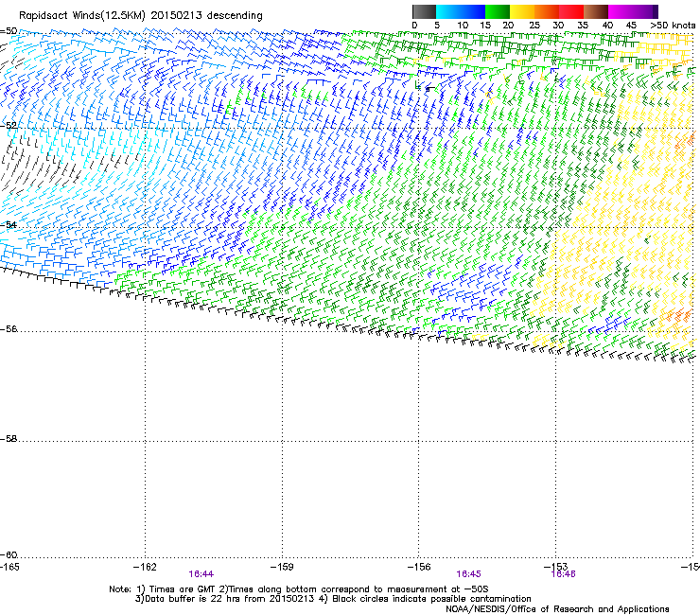
Task: Click the legend tick label '40'
Action: coord(607,26)
